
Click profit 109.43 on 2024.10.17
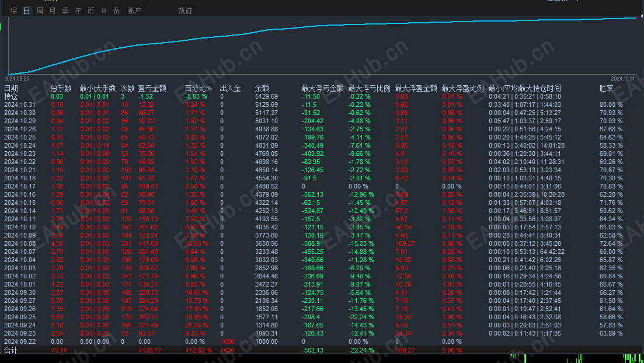point(148,186)
